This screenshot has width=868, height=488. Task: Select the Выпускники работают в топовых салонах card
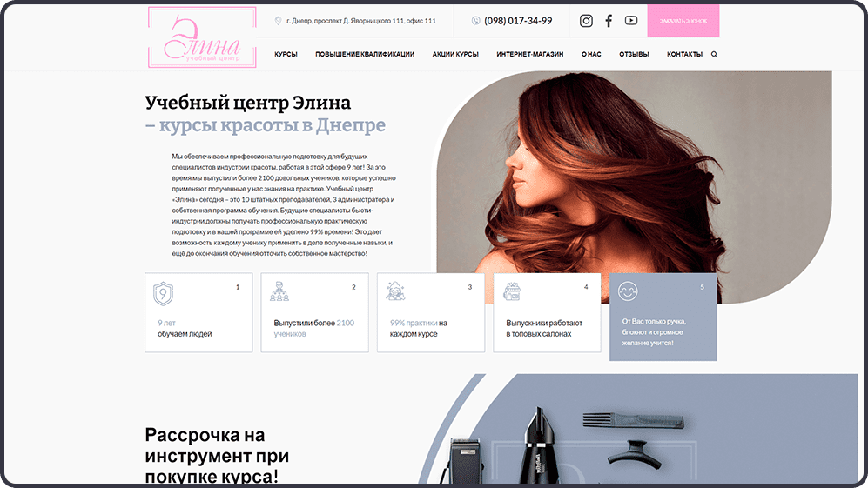coord(547,313)
